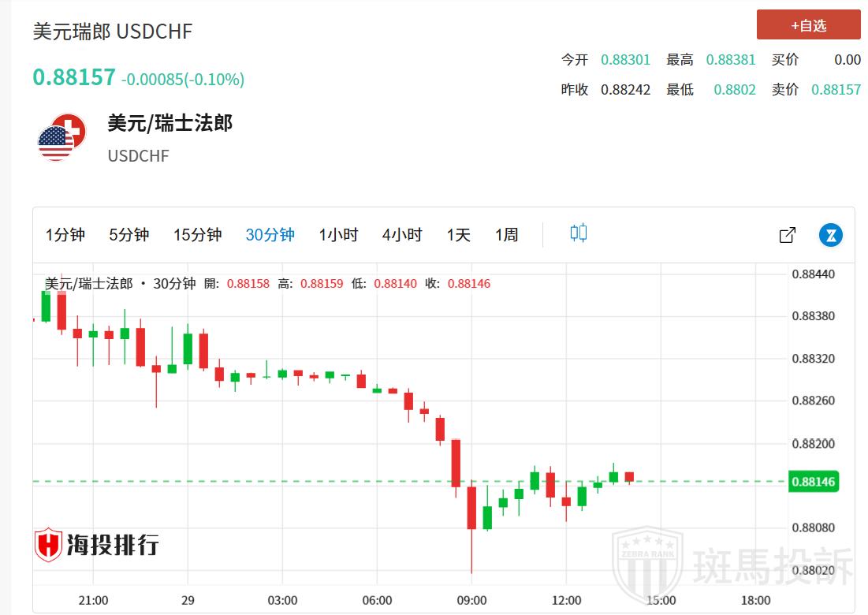Click the green 0.88146 price label
Image resolution: width=868 pixels, height=615 pixels.
(x=813, y=481)
